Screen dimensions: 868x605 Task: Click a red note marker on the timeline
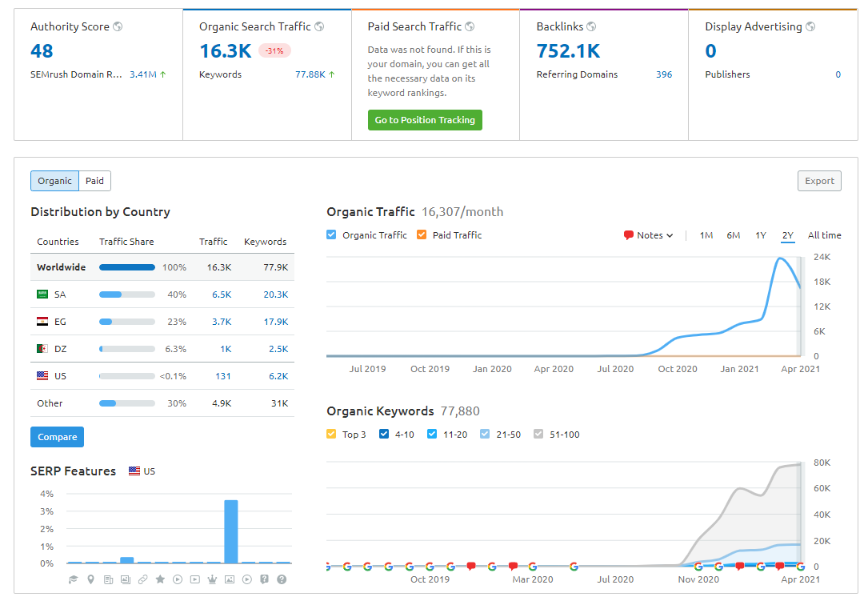[x=471, y=565]
